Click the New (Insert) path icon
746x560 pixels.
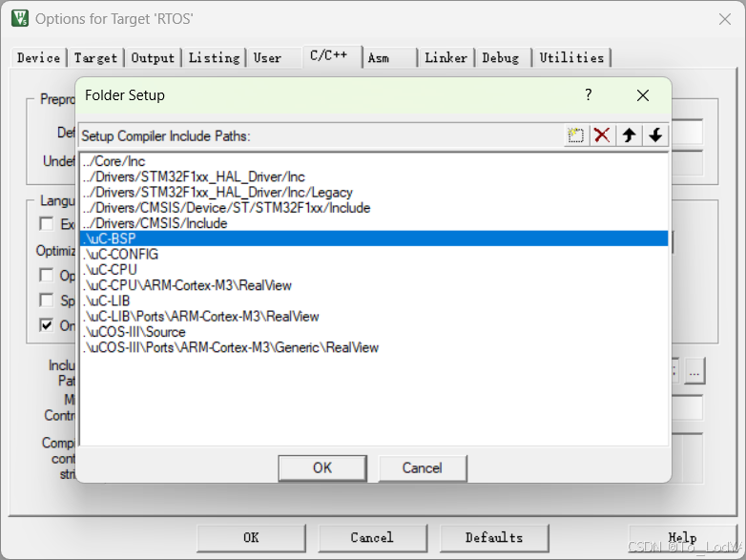[575, 135]
